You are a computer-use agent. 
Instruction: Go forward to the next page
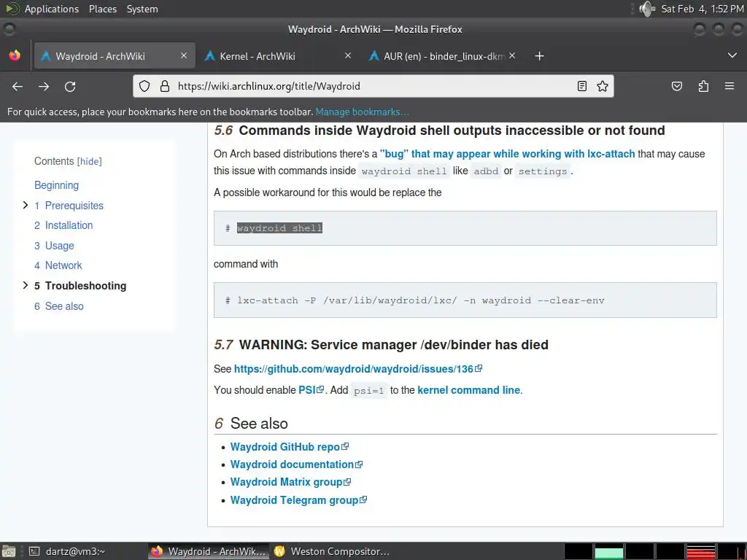pyautogui.click(x=44, y=86)
